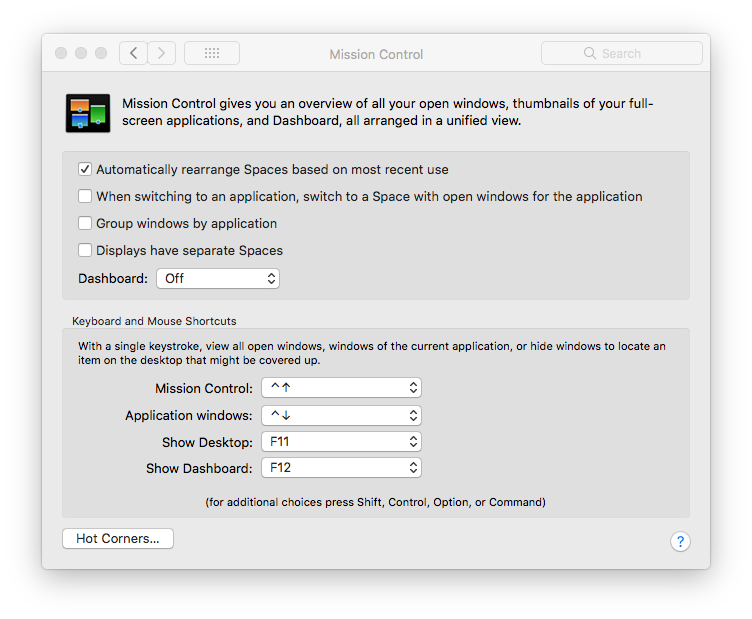Click the gray zoom window button
This screenshot has width=752, height=619.
click(x=101, y=53)
